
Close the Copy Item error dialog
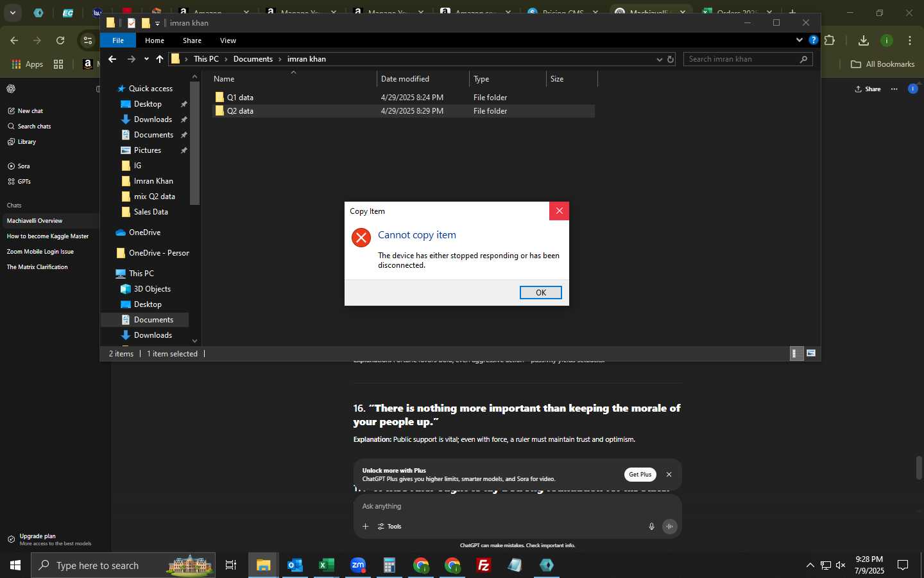(x=559, y=211)
